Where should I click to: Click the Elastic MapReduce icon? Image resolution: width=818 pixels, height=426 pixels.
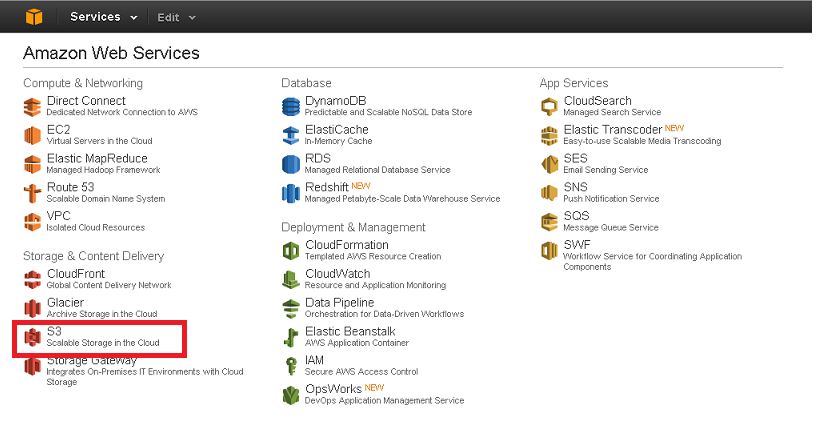pos(32,164)
